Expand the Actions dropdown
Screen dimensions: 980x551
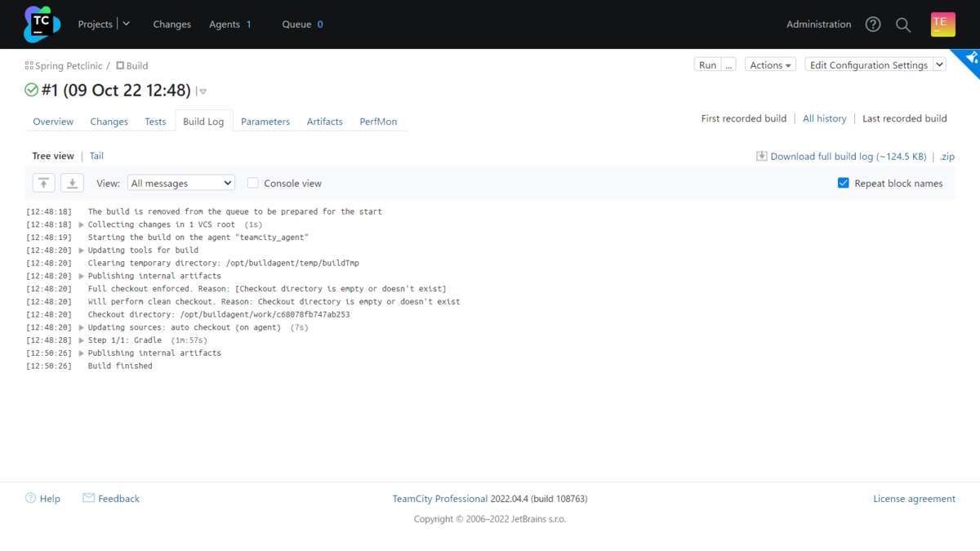point(770,65)
